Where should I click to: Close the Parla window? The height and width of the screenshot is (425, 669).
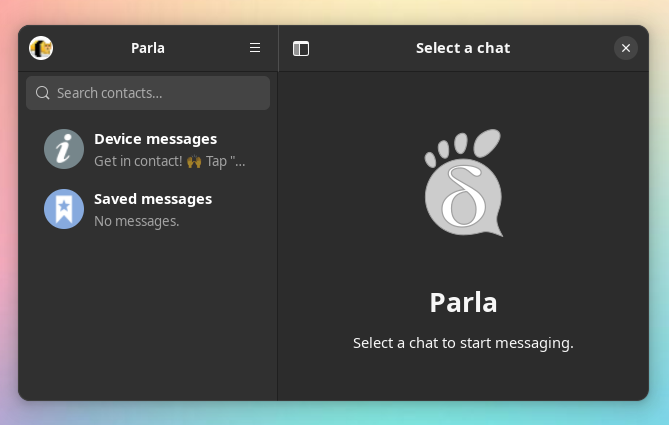(625, 48)
